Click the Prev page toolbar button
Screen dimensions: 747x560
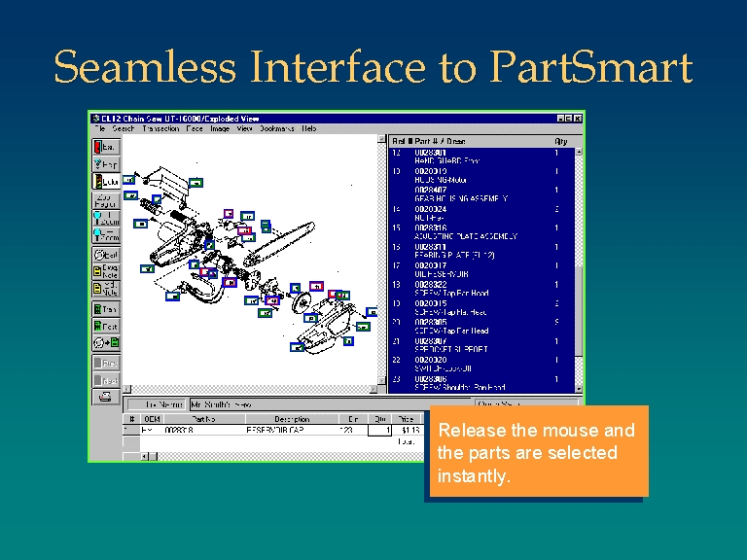tap(106, 363)
